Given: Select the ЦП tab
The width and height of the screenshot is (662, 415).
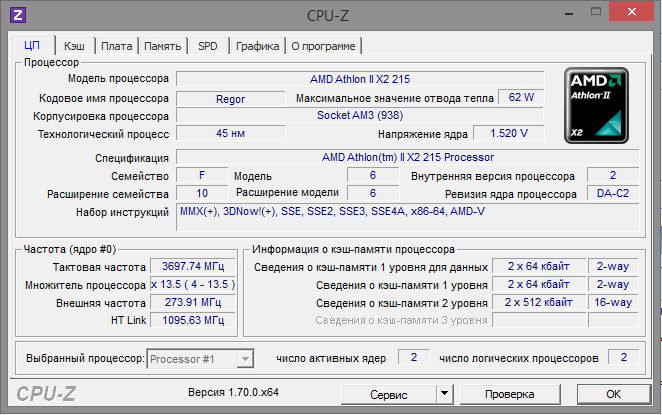Looking at the screenshot, I should [32, 45].
